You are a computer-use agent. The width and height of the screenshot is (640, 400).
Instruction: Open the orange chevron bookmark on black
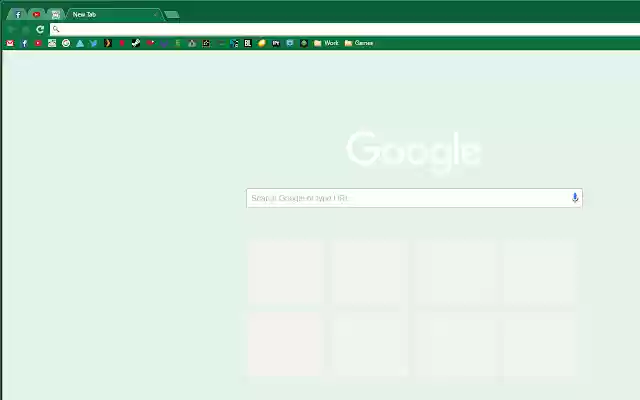(x=108, y=43)
